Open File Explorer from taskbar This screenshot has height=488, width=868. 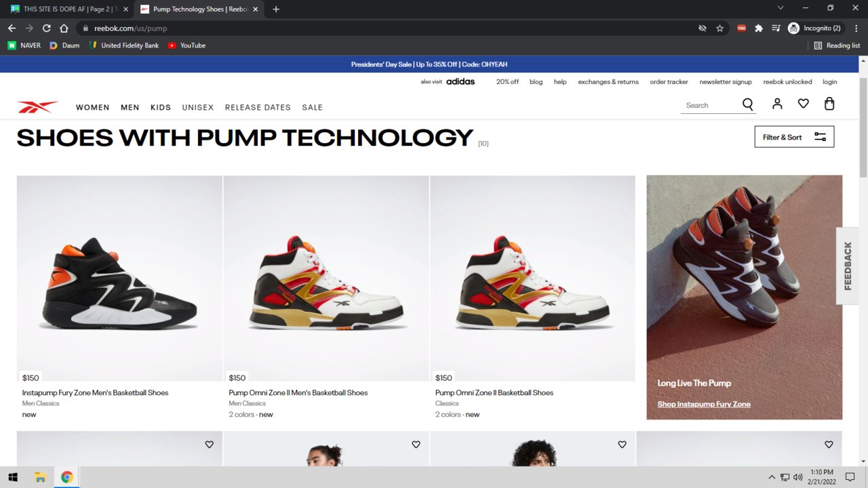40,477
